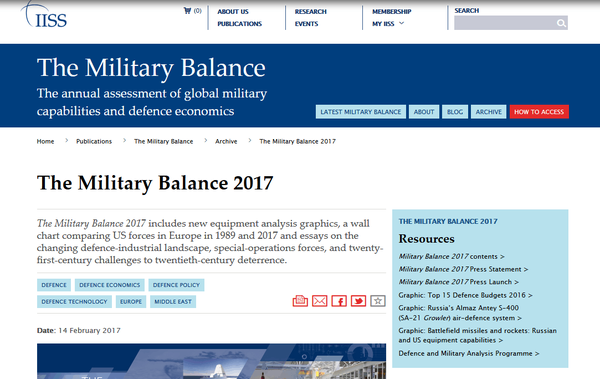Share article via email envelope icon
This screenshot has width=600, height=379.
click(x=320, y=301)
